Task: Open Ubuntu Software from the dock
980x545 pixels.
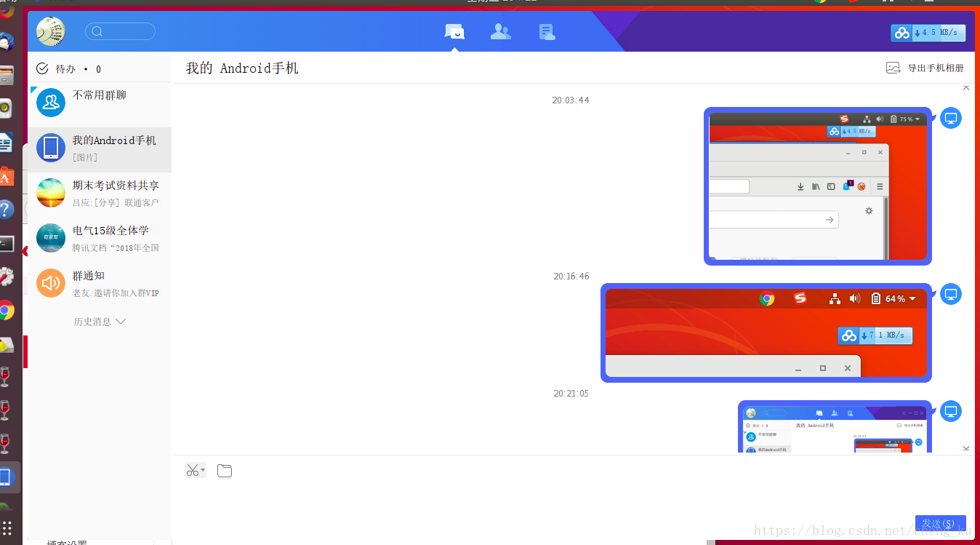Action: 6,176
